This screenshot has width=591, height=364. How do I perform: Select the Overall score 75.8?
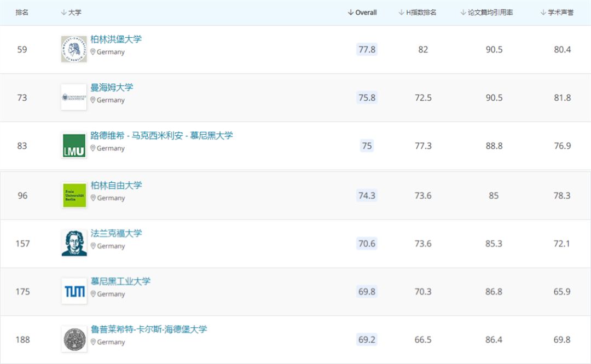(x=367, y=97)
